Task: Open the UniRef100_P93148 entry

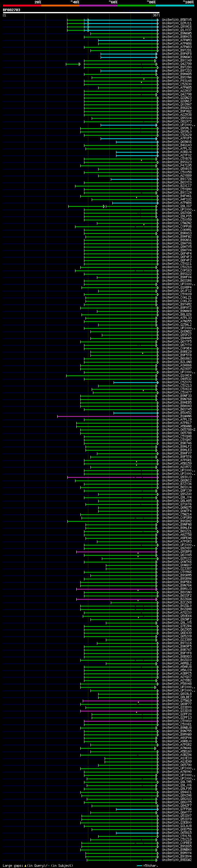Action: pyautogui.click(x=177, y=81)
